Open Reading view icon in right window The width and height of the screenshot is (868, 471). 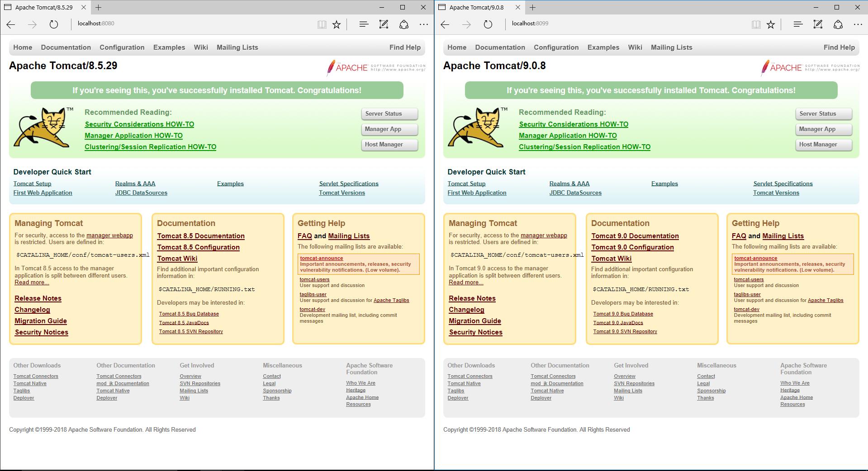tap(756, 24)
